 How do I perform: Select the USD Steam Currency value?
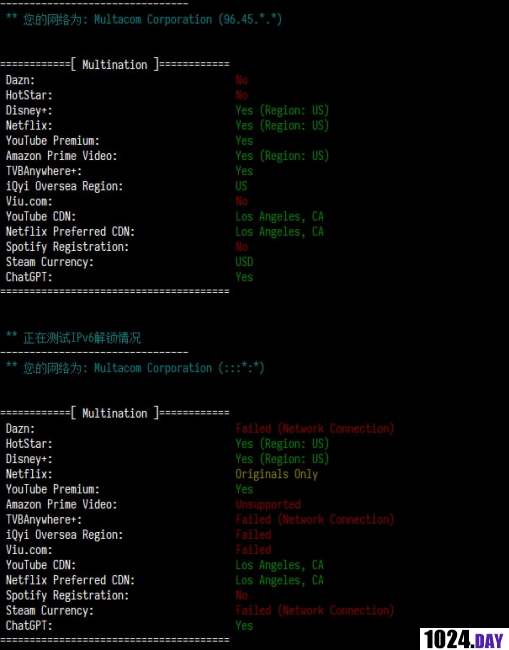tap(244, 262)
